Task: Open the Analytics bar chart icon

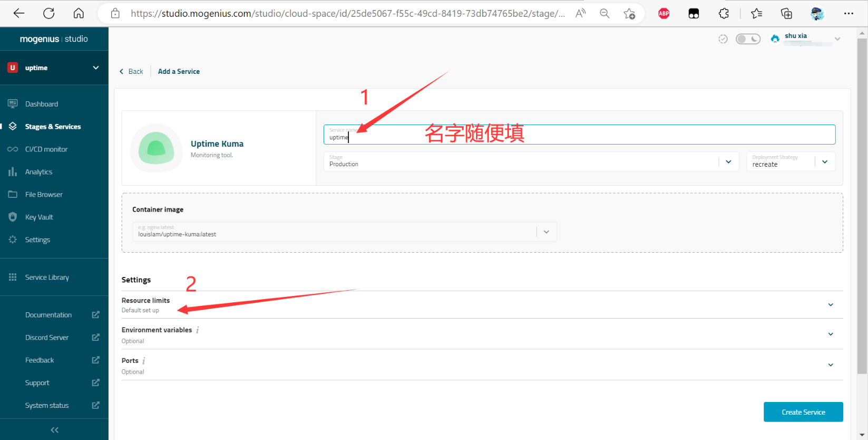Action: (x=13, y=172)
